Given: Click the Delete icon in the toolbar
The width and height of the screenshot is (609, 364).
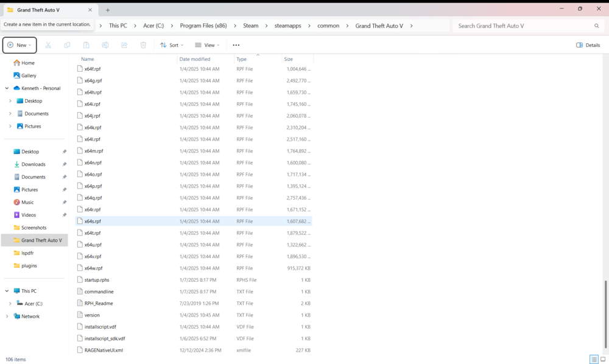Looking at the screenshot, I should (143, 44).
